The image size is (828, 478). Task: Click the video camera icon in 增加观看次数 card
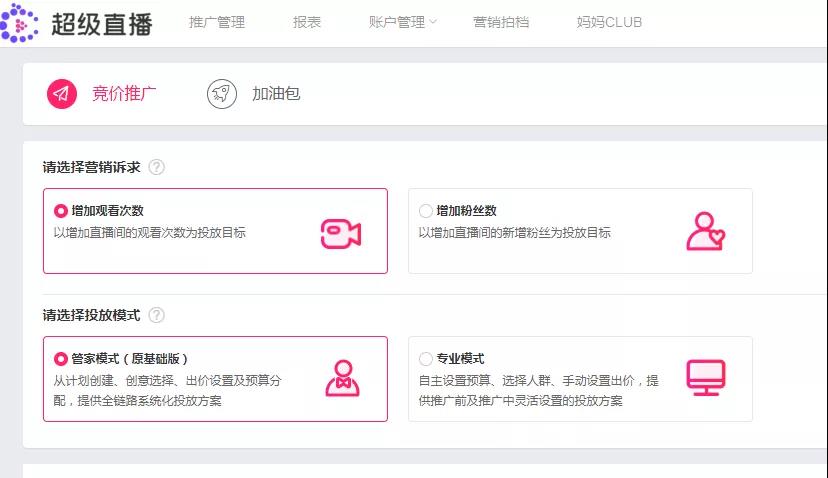coord(341,233)
